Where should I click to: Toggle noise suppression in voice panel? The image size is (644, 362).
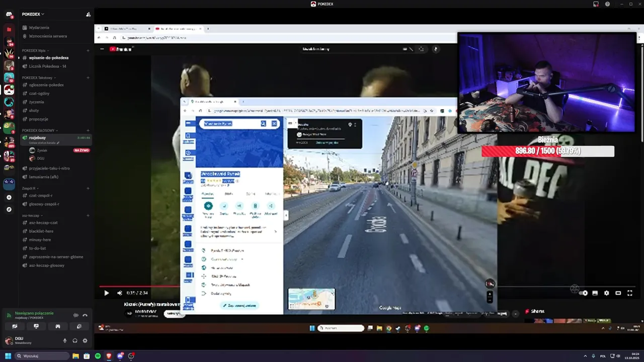pyautogui.click(x=76, y=315)
